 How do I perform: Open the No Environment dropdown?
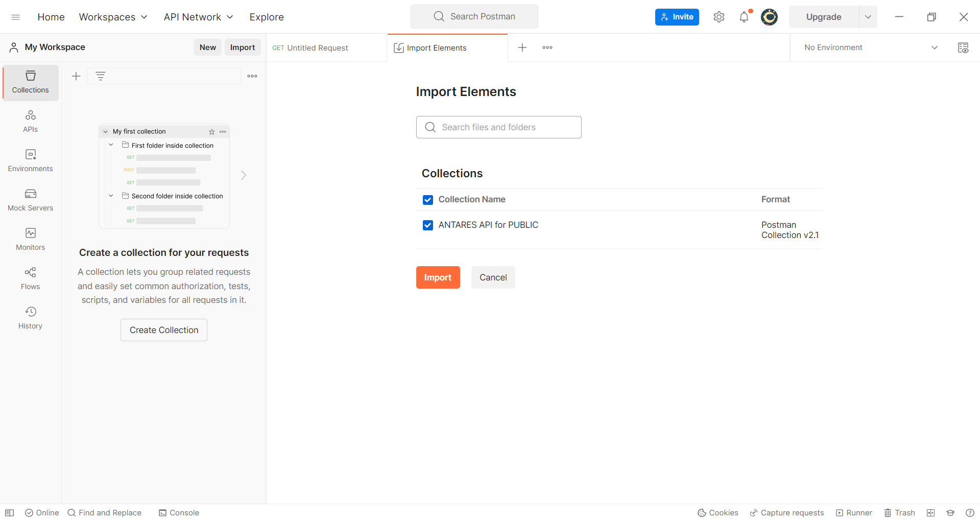(871, 48)
